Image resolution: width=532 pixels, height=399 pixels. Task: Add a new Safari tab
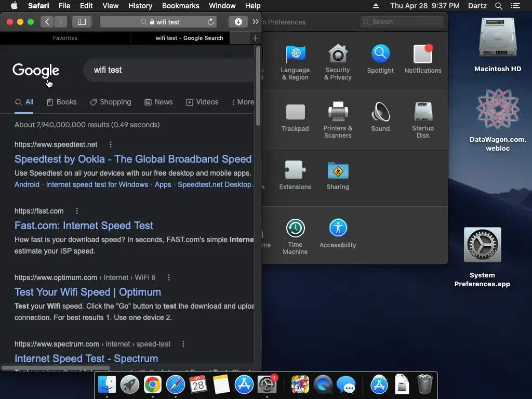[255, 38]
